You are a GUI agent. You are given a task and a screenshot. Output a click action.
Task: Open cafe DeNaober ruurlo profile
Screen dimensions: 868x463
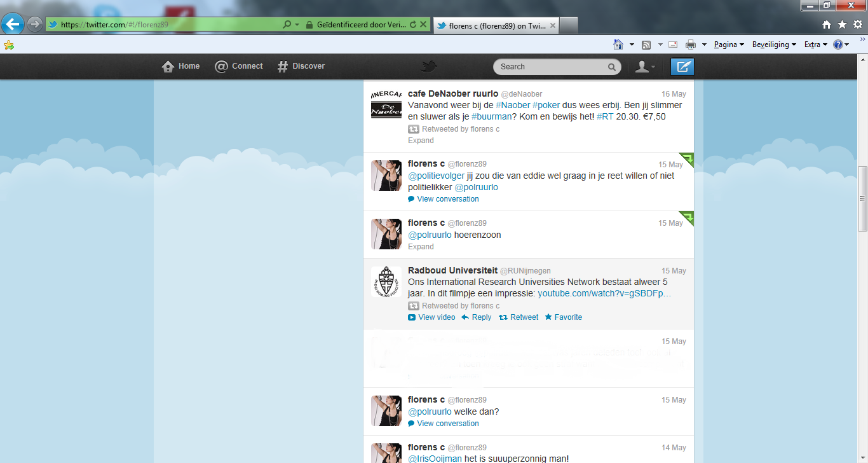point(453,93)
